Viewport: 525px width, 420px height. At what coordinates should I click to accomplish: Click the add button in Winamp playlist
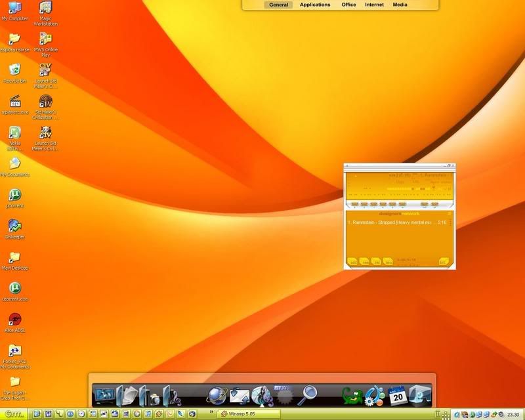(x=352, y=262)
